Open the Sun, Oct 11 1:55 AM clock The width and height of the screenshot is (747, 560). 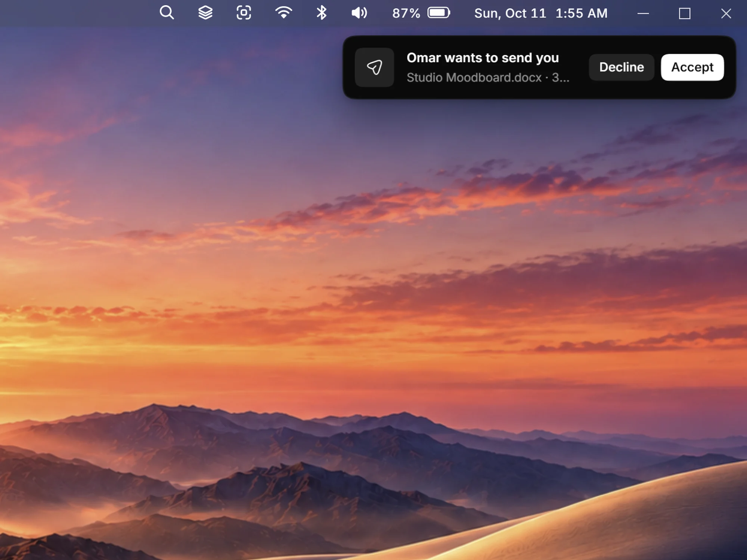541,13
